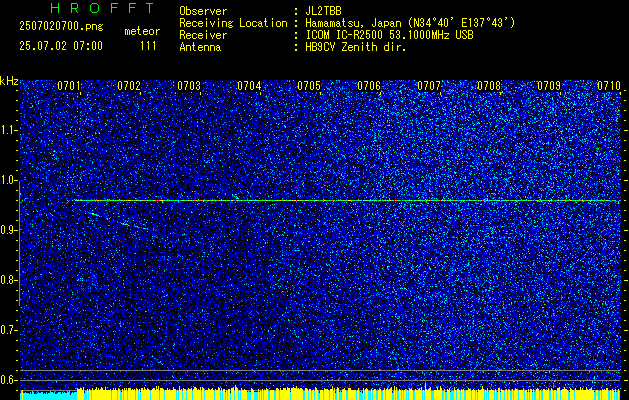Click the timestamp 25.07.02 07:00

pos(61,46)
